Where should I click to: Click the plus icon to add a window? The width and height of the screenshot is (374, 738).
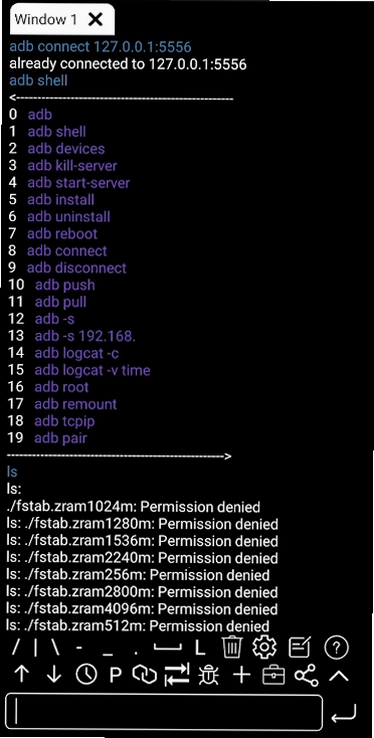tap(242, 675)
